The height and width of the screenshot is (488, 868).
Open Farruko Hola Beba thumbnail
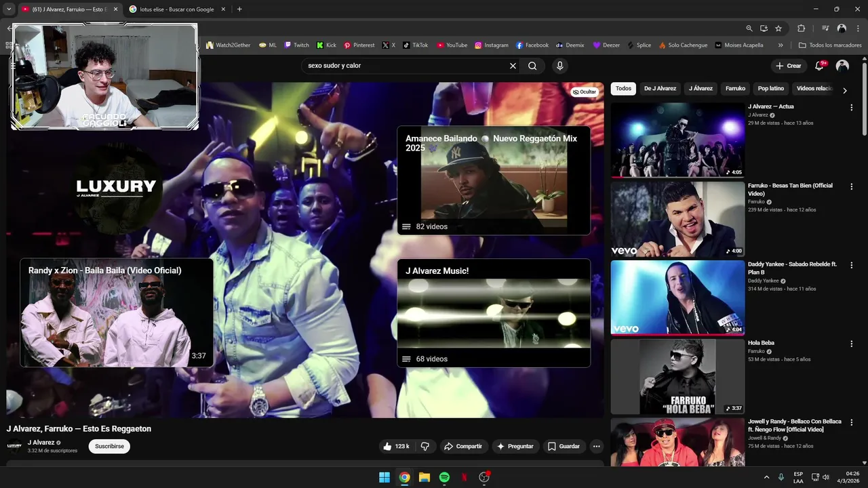click(677, 376)
